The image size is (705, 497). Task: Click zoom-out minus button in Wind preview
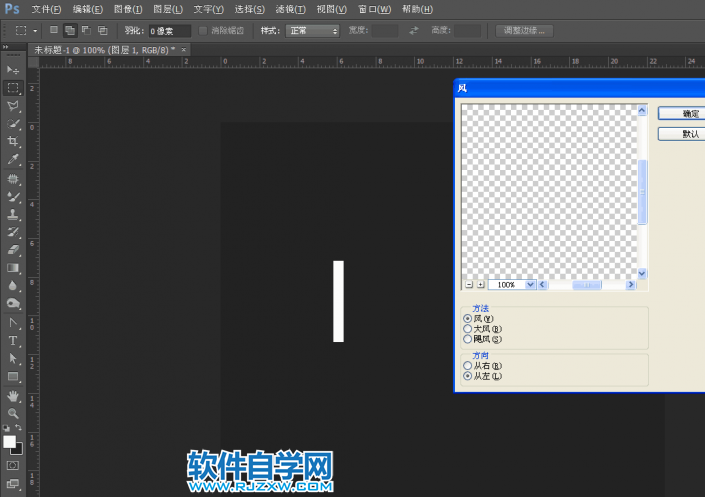pos(469,285)
